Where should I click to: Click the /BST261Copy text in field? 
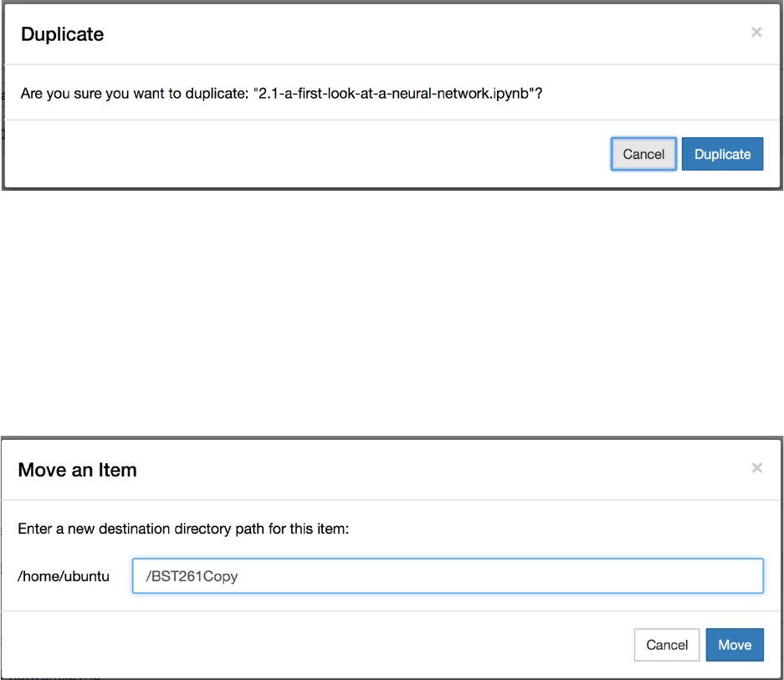point(192,576)
